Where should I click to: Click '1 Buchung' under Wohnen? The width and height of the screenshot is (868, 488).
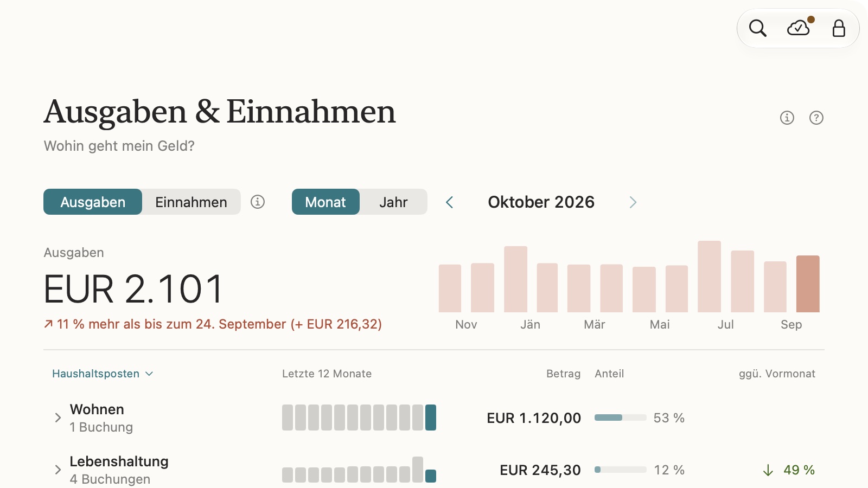point(101,427)
